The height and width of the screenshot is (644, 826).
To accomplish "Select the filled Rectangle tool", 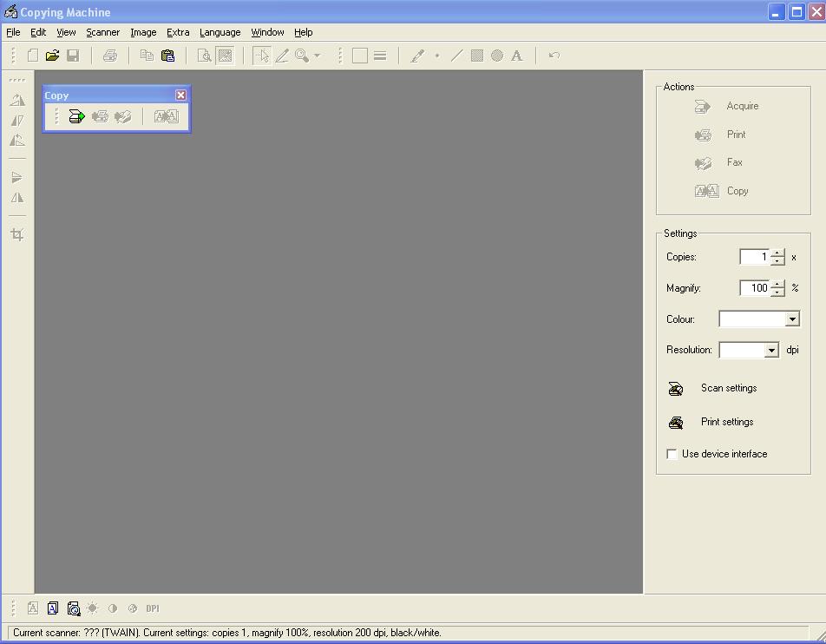I will tap(477, 56).
